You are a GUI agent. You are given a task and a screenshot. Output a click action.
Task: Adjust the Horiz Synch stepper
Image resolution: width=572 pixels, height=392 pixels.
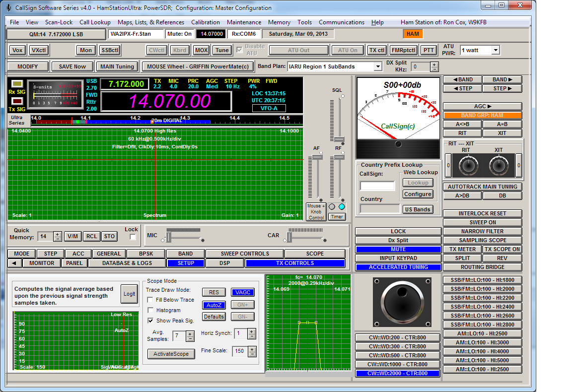coord(252,333)
